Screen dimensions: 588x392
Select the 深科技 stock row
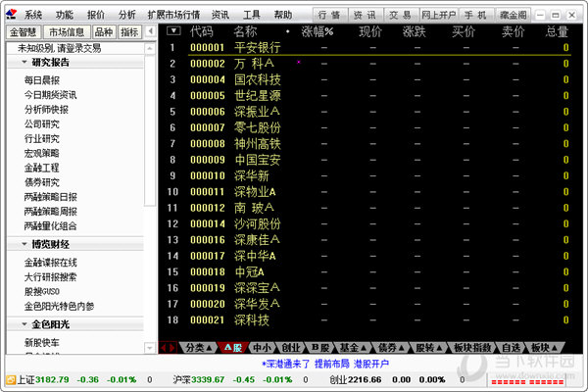(367, 320)
